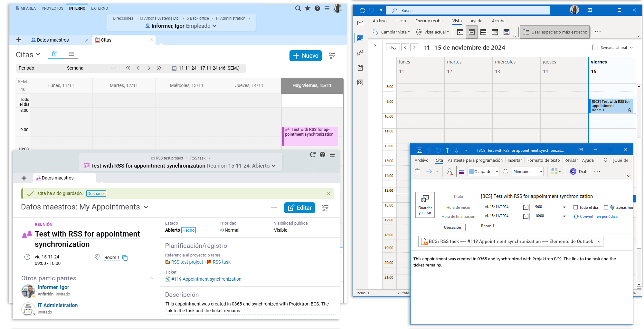Copy Room 1 location icon
The width and height of the screenshot is (644, 329).
(125, 258)
